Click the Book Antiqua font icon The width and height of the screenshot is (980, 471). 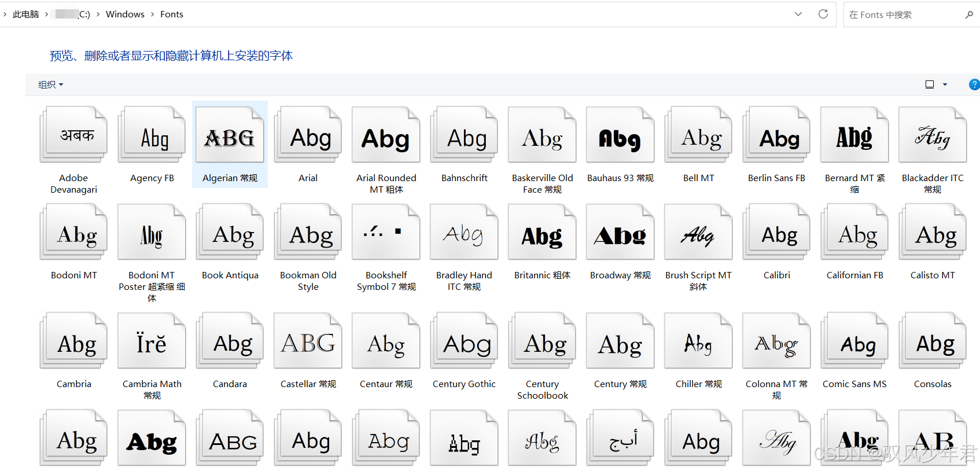pyautogui.click(x=230, y=231)
